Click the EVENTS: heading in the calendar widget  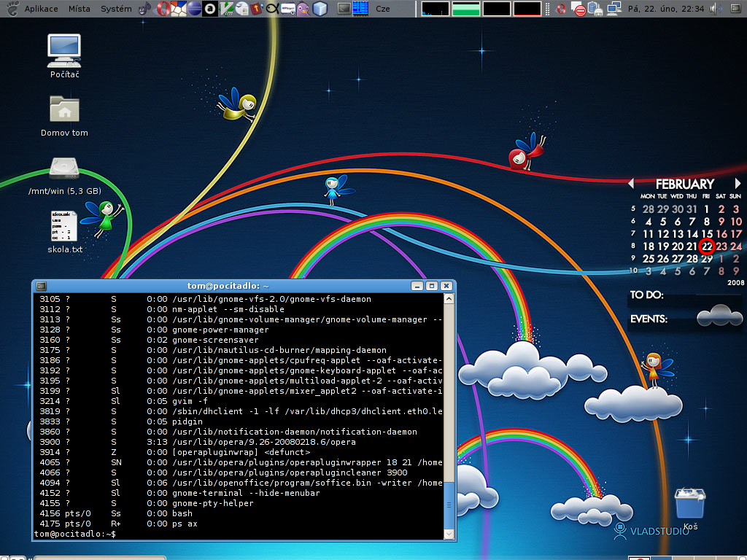coord(649,319)
